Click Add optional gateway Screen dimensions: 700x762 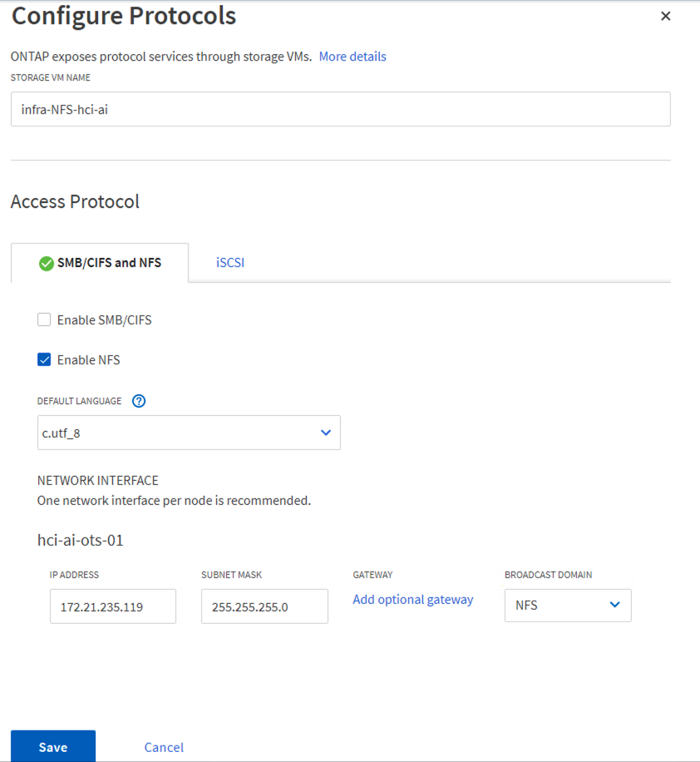tap(413, 599)
